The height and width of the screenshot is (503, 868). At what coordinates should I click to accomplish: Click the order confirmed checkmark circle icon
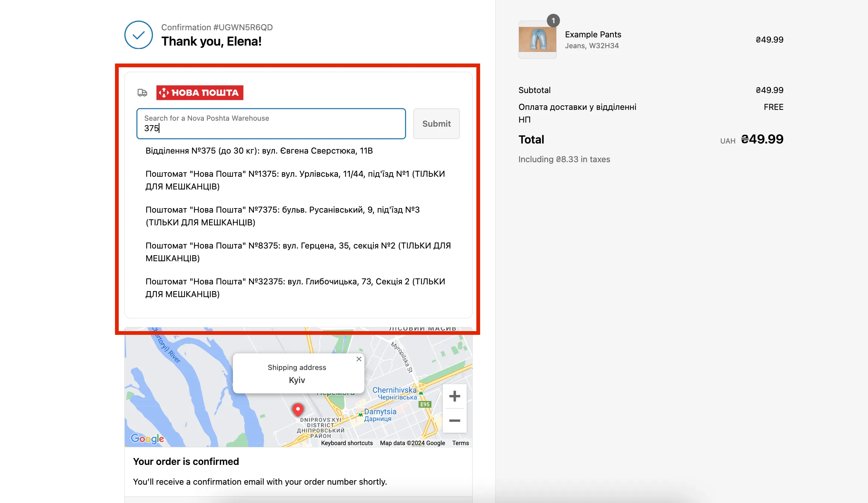(139, 35)
